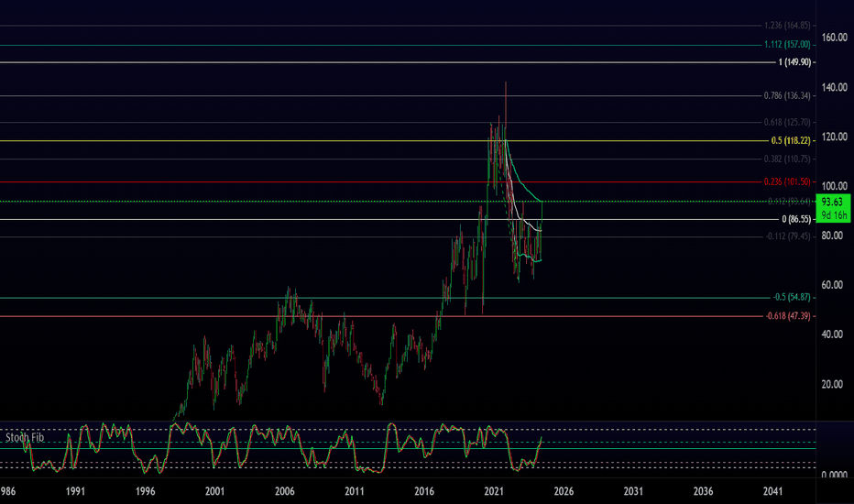Click 2001 on the time axis
854x504 pixels.
tap(214, 491)
